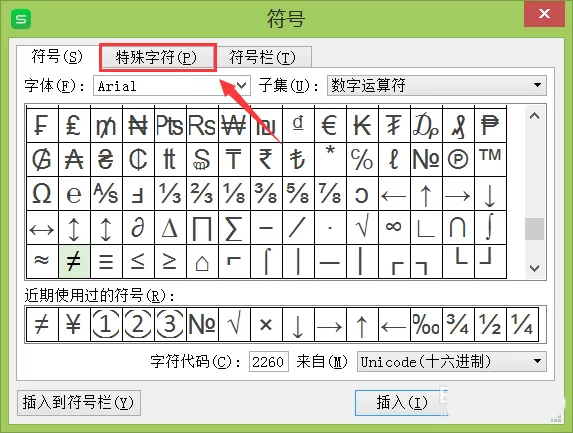Choose the identical-to triple bar symbol
Image resolution: width=573 pixels, height=433 pixels.
[x=106, y=261]
